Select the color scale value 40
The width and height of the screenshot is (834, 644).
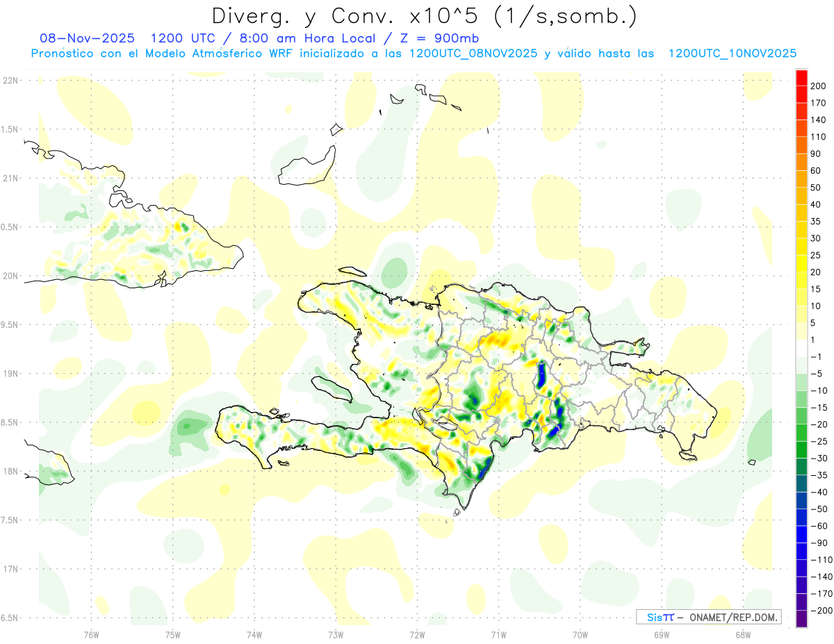tap(816, 204)
